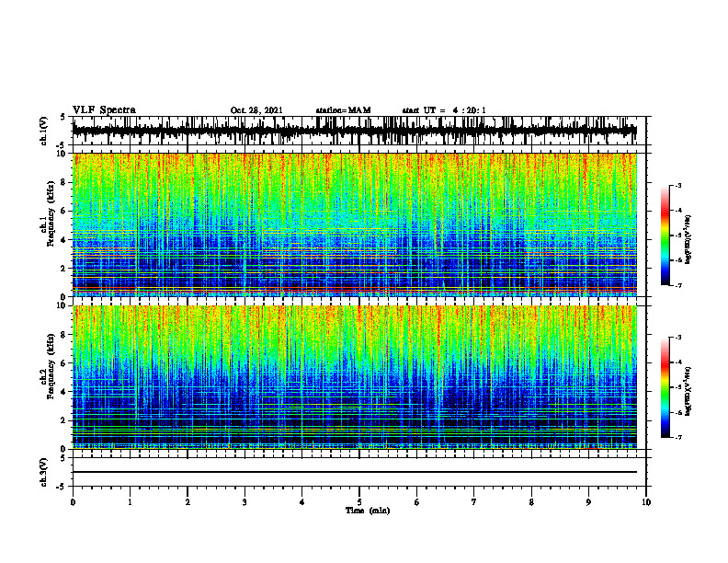
Task: Click the "ch.1(V)" waveform axis label
Action: point(44,131)
